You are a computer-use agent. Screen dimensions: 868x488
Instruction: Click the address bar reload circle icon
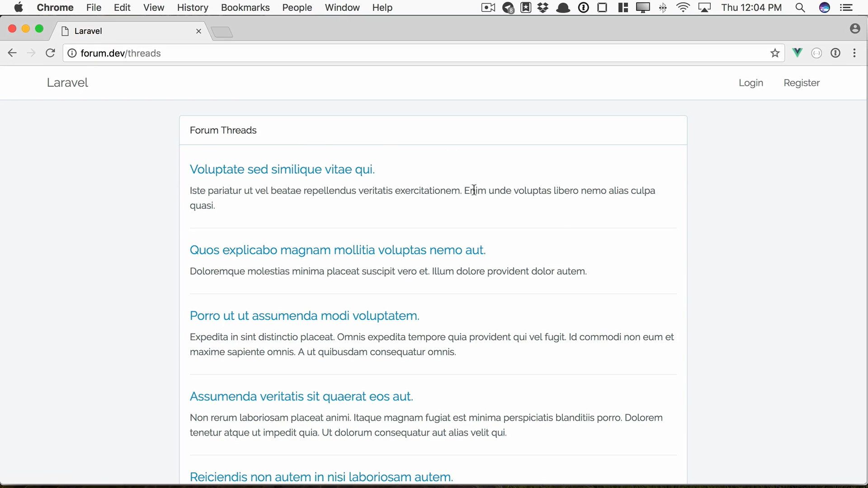click(51, 53)
